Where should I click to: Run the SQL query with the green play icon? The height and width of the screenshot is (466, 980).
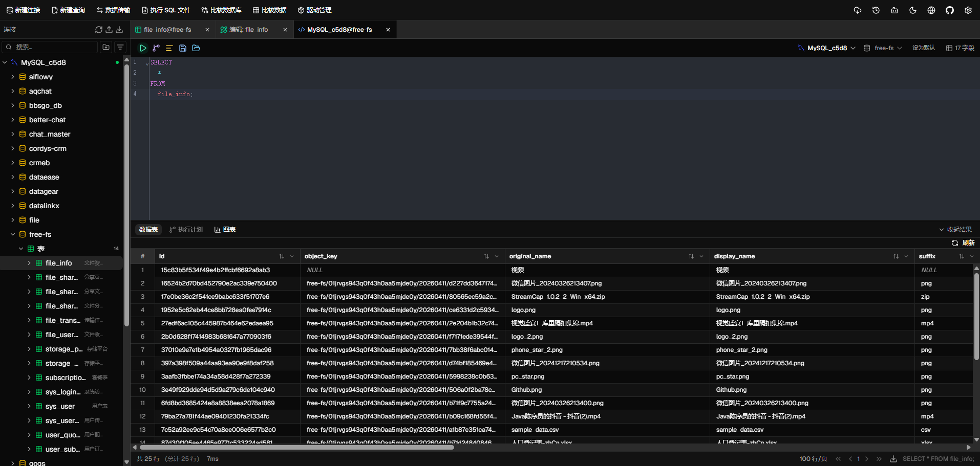point(143,48)
